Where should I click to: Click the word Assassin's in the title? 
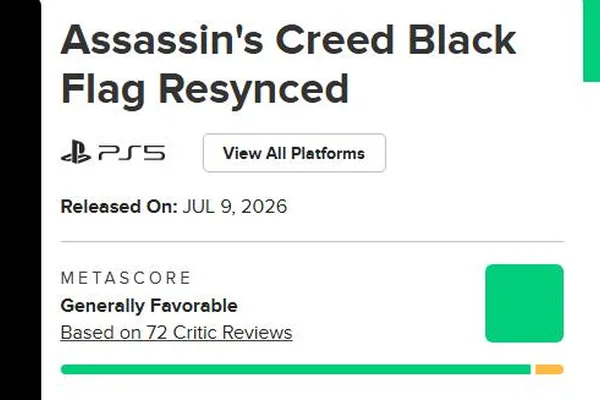click(x=162, y=40)
